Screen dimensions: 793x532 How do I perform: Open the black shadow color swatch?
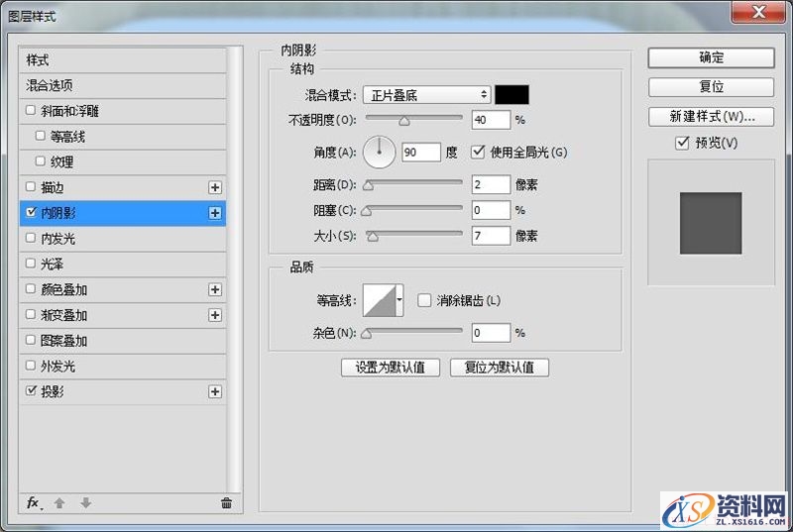point(511,95)
